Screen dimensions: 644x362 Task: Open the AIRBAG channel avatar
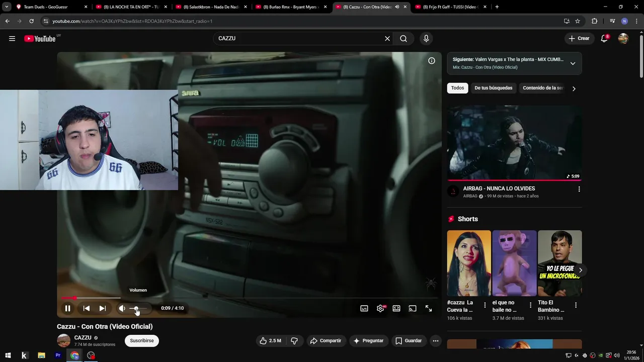point(453,192)
